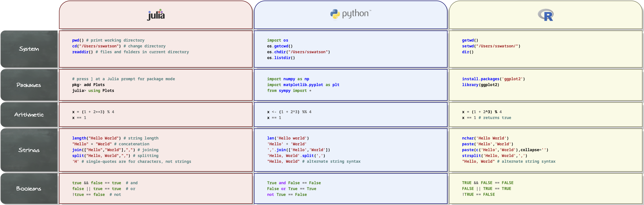Click 'os.listdir()' line
This screenshot has width=644, height=205.
[x=281, y=58]
